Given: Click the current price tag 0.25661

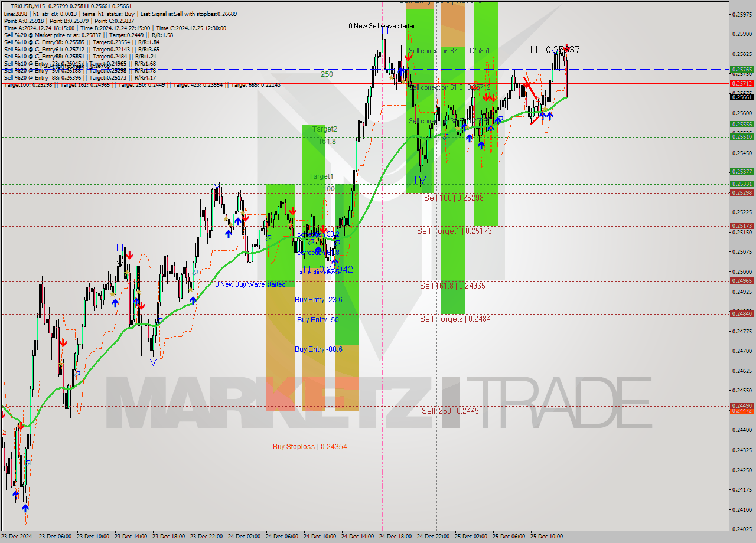Looking at the screenshot, I should [x=742, y=97].
